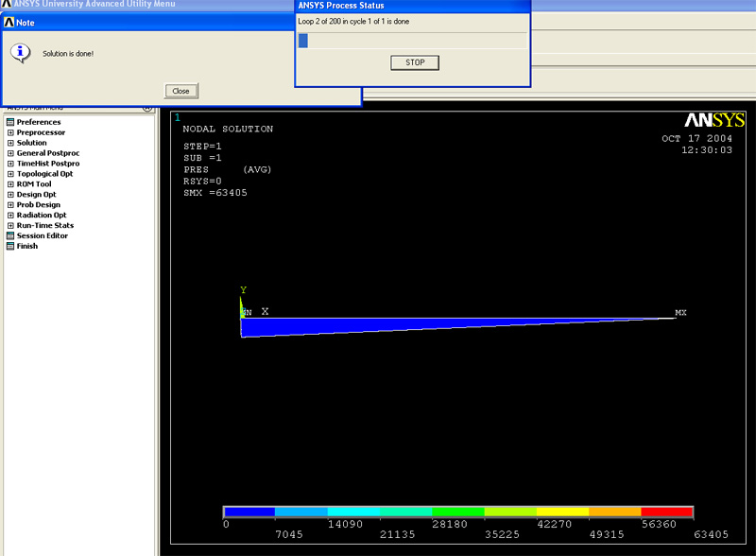Click the cyan legend swatch
The image size is (756, 556).
click(353, 512)
